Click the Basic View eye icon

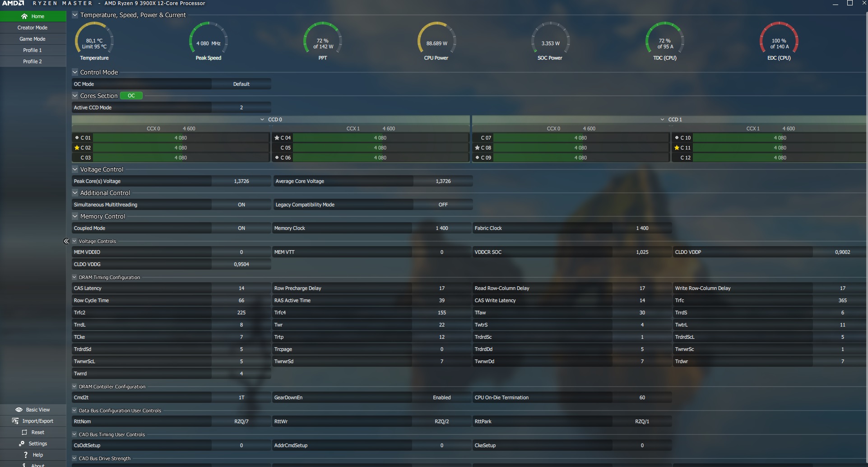[19, 410]
